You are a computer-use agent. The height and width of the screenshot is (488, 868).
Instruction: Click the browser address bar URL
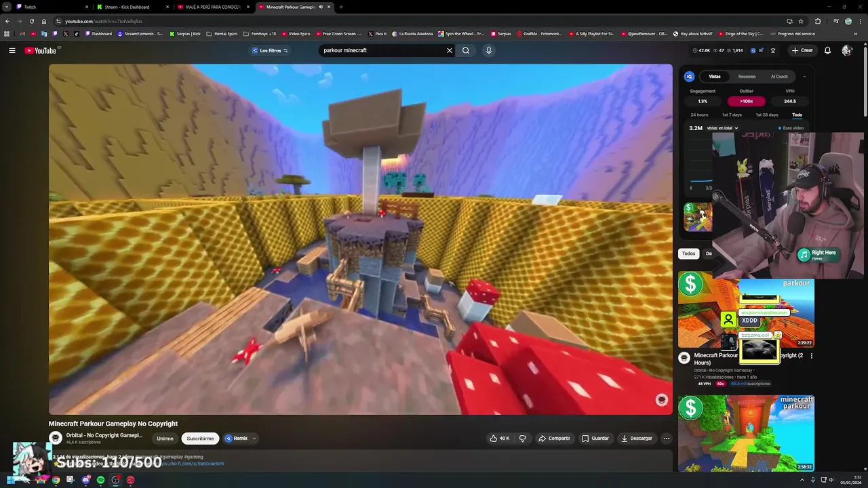[103, 21]
